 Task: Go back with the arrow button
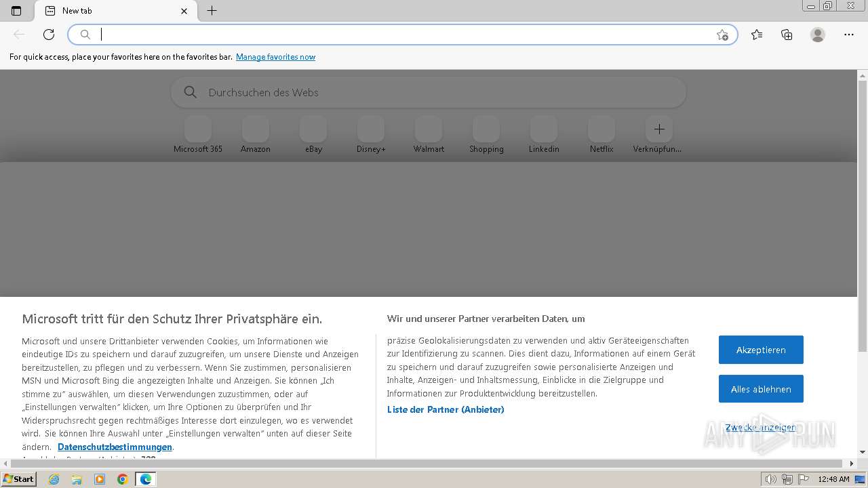(19, 35)
